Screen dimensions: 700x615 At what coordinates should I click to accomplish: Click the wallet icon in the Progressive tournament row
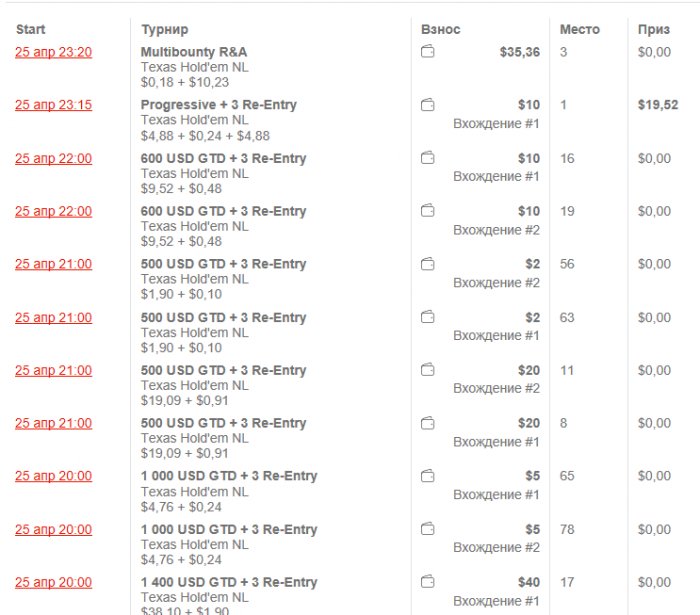tap(427, 105)
